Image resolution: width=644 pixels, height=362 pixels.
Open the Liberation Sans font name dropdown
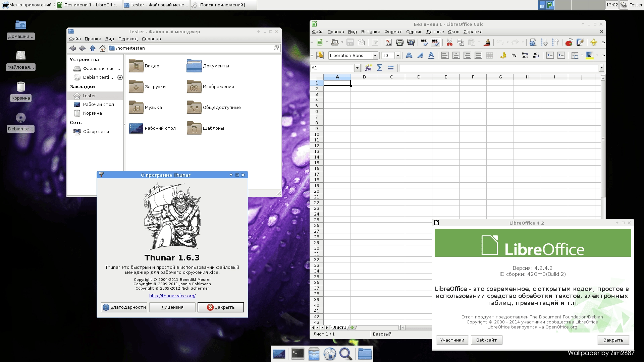(x=375, y=56)
